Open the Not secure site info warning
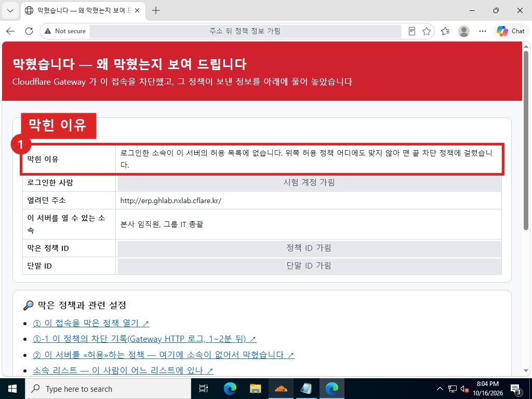The height and width of the screenshot is (399, 532). (x=65, y=31)
